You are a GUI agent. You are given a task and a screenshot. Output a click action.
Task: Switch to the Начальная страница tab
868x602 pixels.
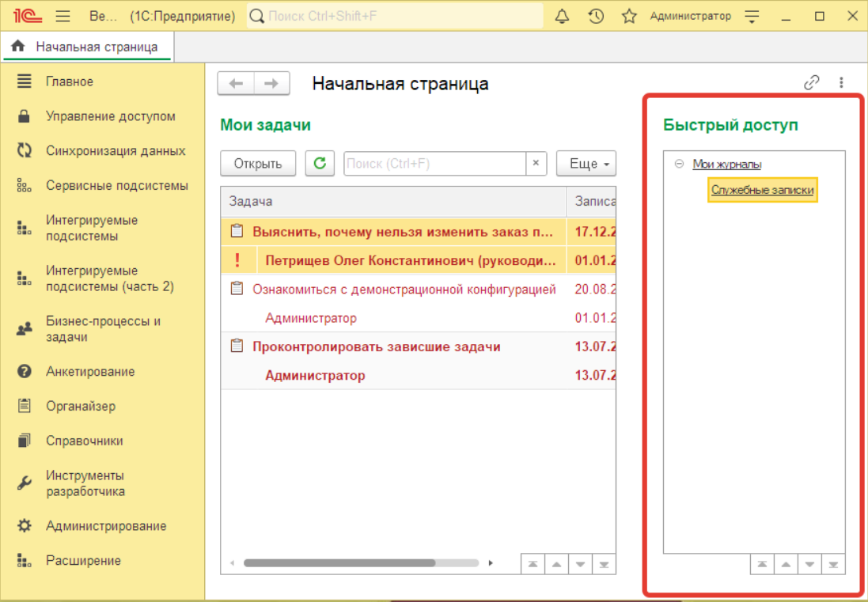[x=87, y=47]
